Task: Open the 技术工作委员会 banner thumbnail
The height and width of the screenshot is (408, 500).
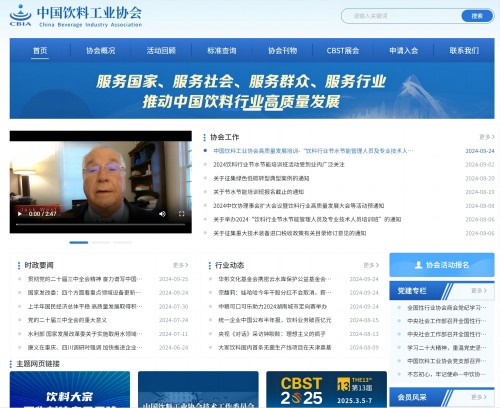Action: point(198,389)
